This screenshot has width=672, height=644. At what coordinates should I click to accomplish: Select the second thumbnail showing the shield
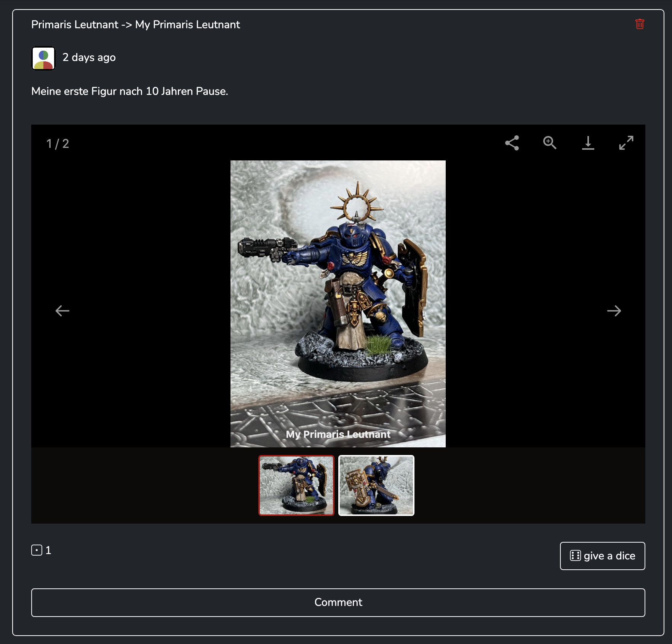click(x=376, y=485)
